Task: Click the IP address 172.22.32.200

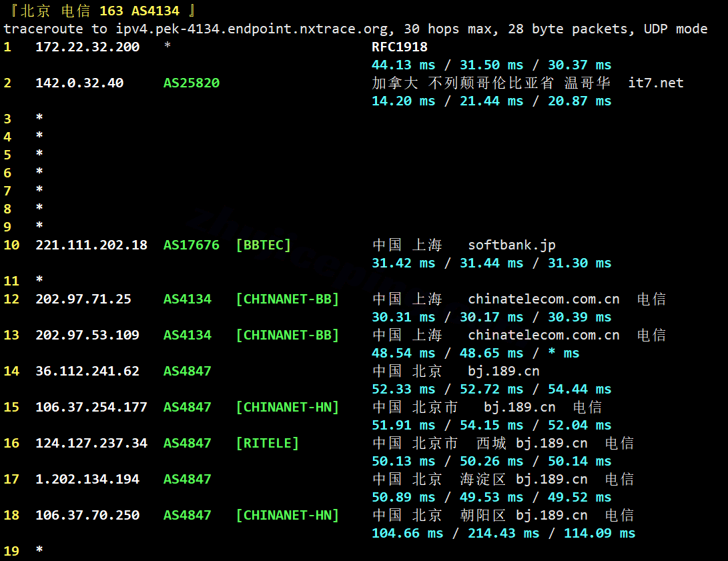Action: coord(87,47)
